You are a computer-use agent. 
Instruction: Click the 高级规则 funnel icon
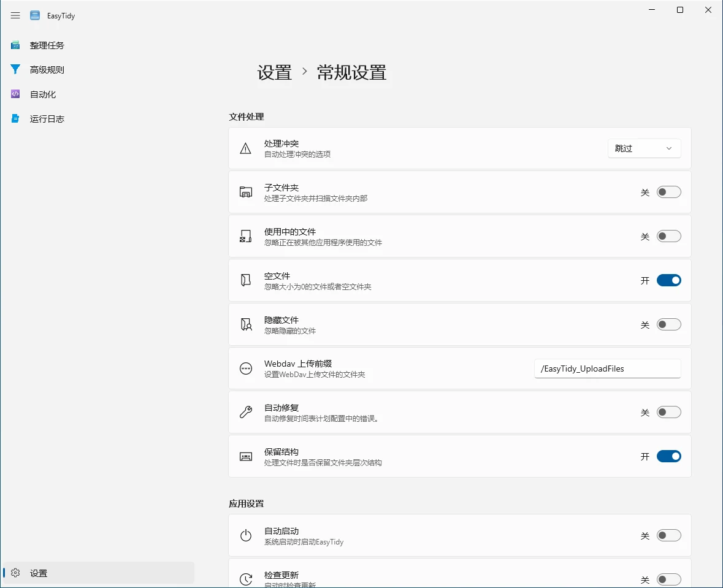[15, 70]
